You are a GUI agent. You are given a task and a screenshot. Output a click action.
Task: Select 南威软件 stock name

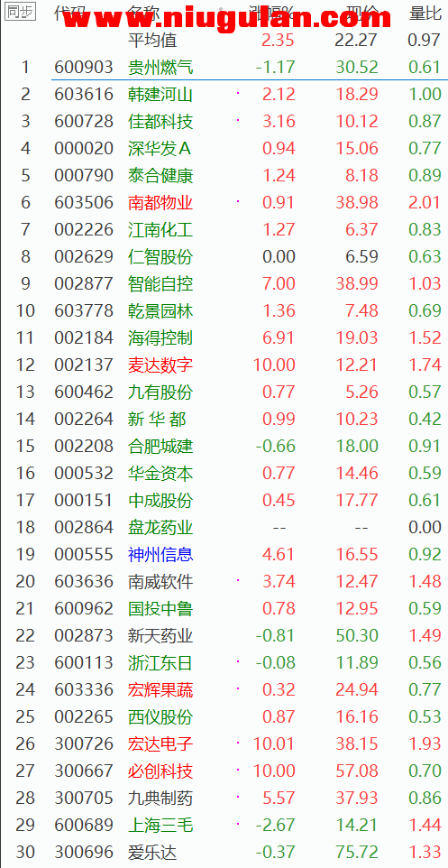(x=160, y=582)
